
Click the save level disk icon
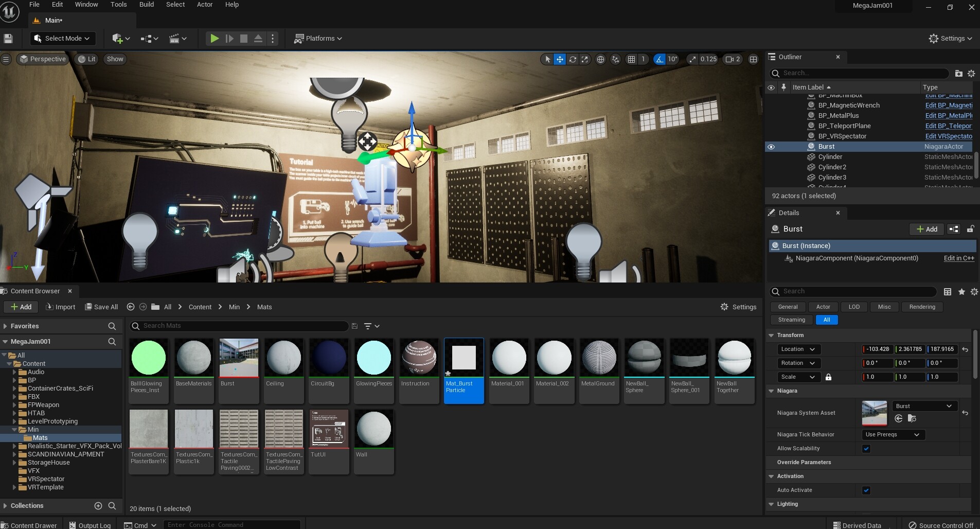[8, 39]
